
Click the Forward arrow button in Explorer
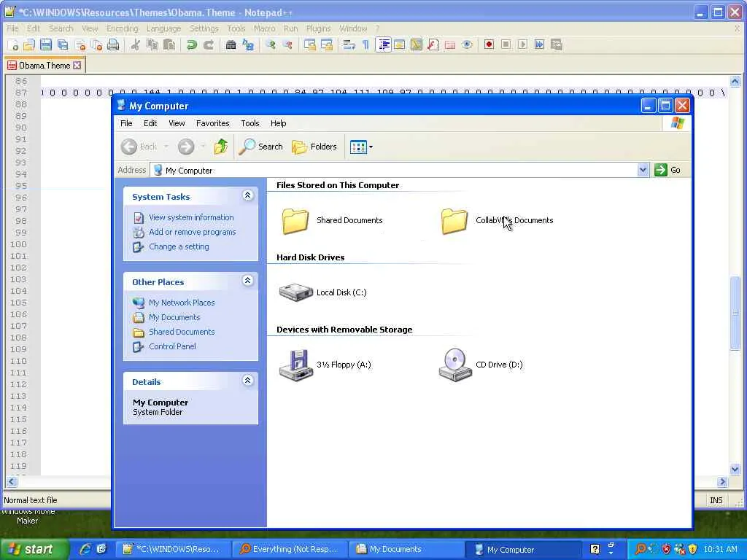(186, 147)
